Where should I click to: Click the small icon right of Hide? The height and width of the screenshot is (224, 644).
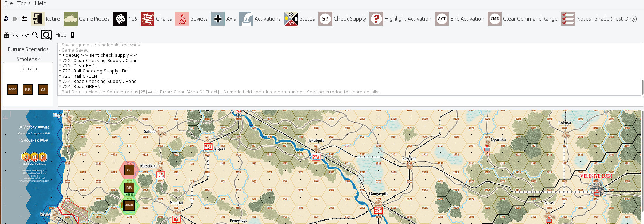pyautogui.click(x=73, y=35)
